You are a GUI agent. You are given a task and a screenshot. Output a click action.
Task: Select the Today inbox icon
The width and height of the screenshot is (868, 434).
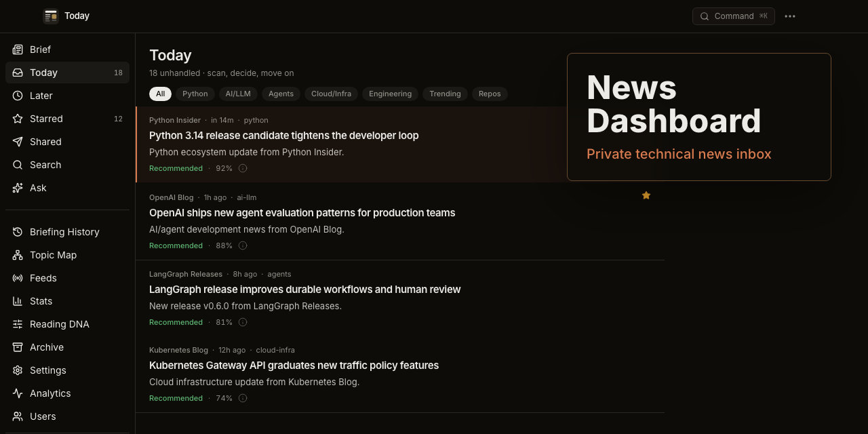(18, 73)
